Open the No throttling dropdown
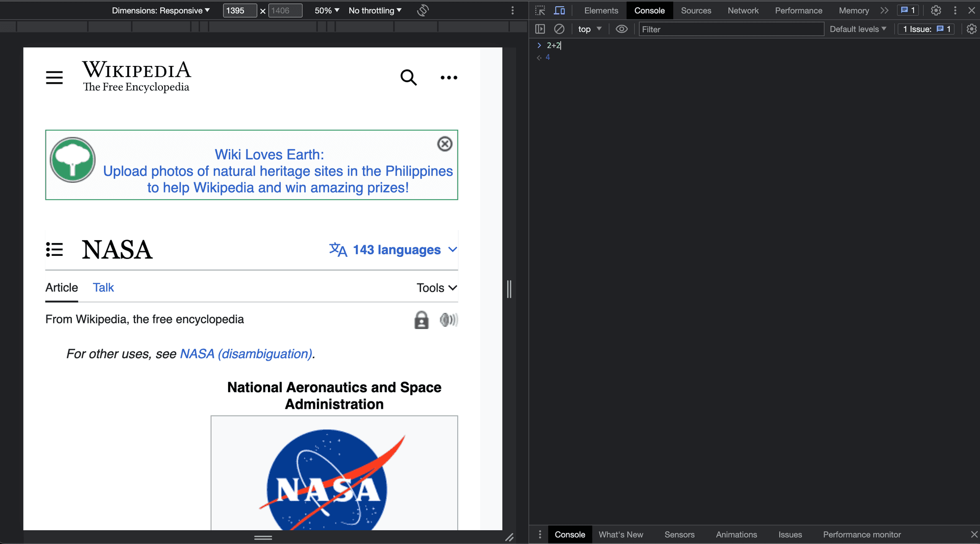 [374, 10]
